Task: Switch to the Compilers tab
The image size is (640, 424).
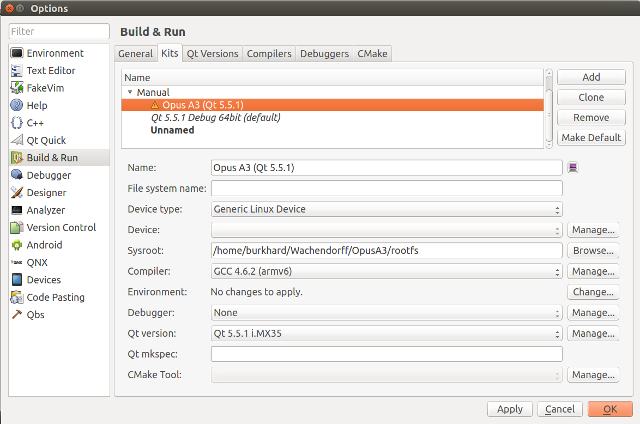Action: (269, 53)
